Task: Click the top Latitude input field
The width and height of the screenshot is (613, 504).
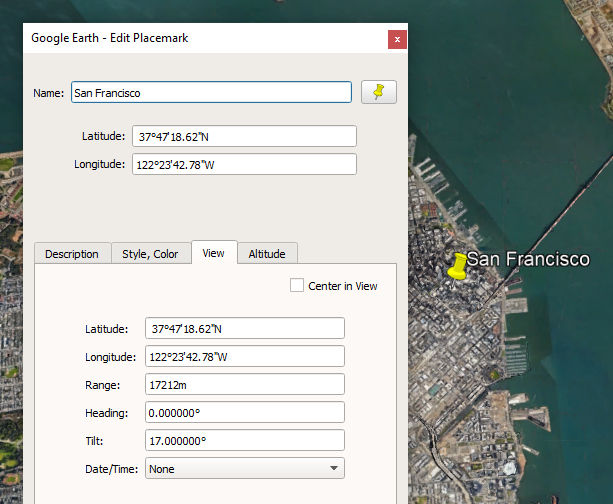Action: point(244,136)
